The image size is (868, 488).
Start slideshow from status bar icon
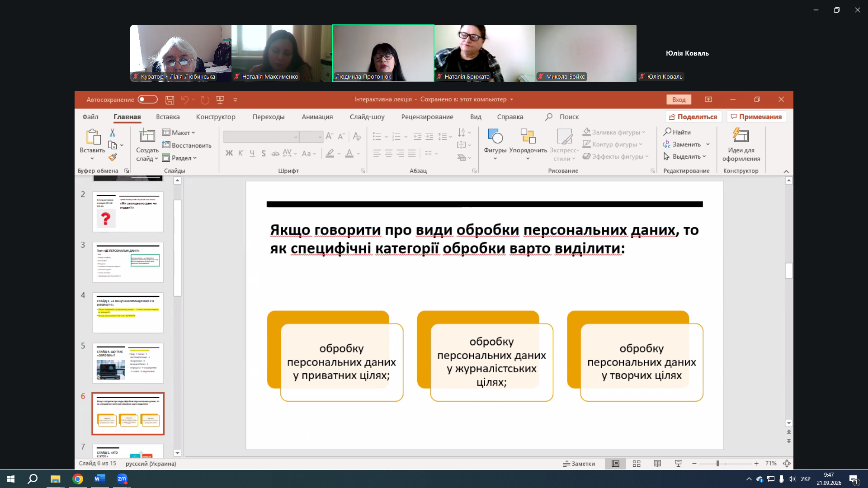coord(678,464)
